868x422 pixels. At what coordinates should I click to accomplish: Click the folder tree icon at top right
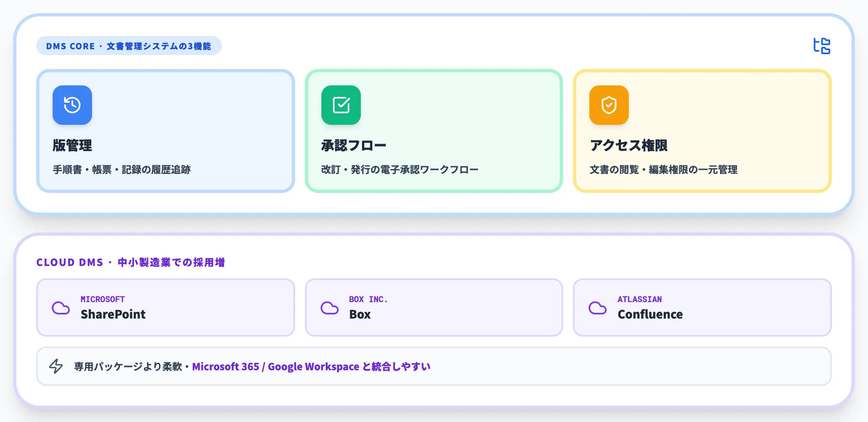(822, 46)
